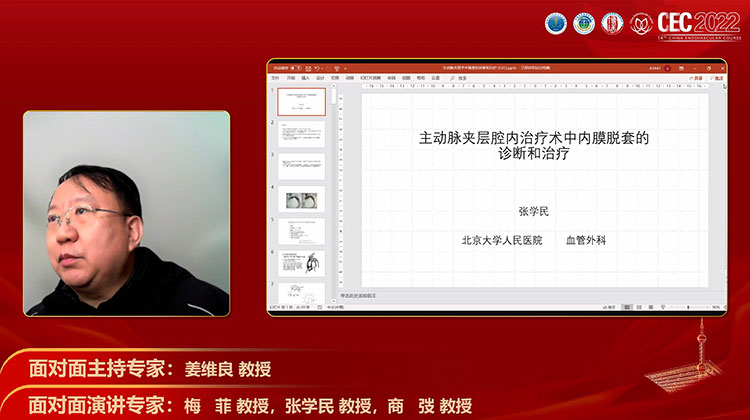Click the accessibility check icon in status bar
This screenshot has width=750, height=420.
[320, 307]
